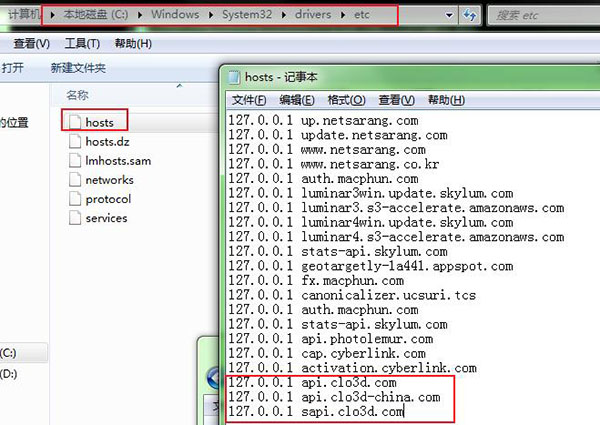
Task: Open Notepad 帮助(H) menu
Action: 446,100
